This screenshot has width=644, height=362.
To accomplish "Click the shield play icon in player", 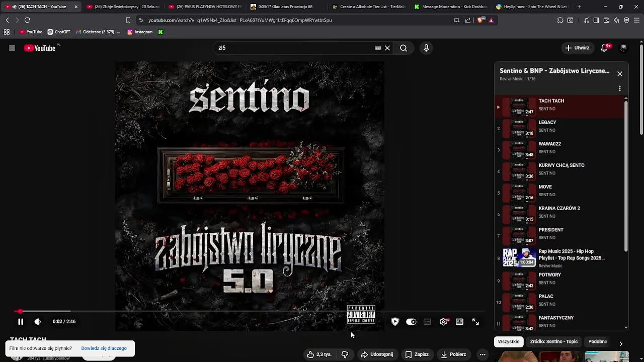I will point(395,322).
